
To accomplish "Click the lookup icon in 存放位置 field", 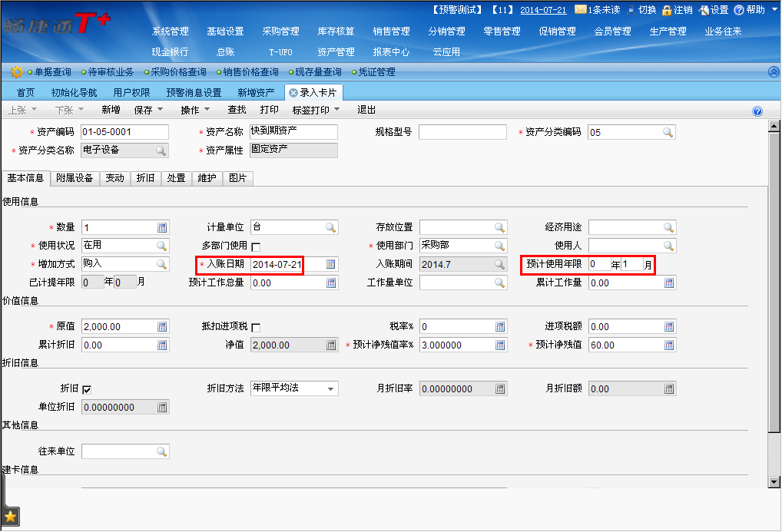I will [x=500, y=227].
